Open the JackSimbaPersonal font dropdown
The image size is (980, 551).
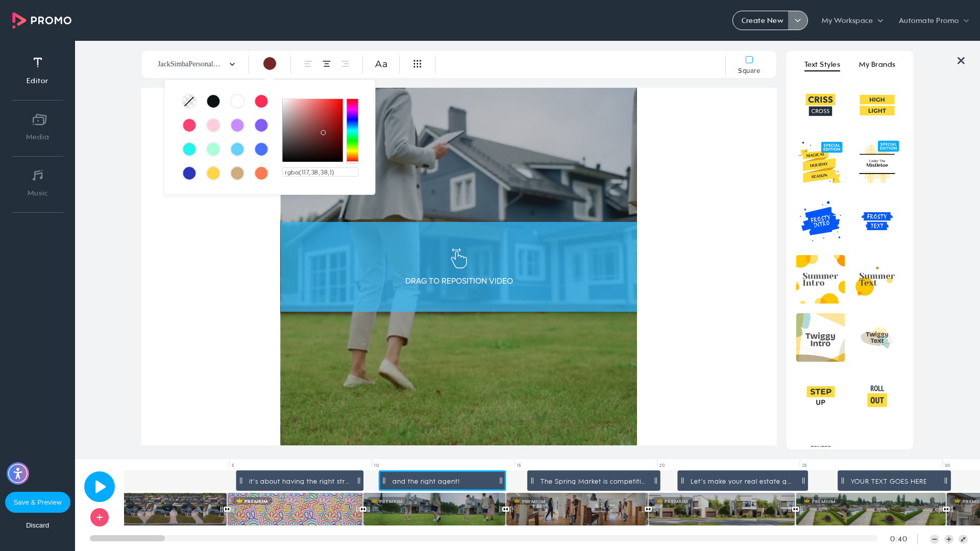[x=197, y=64]
